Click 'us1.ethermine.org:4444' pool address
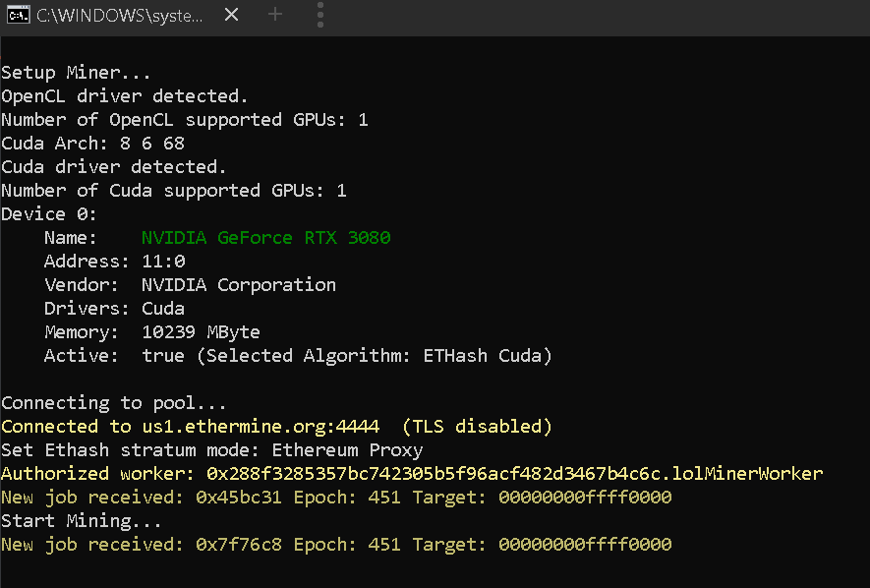 261,427
